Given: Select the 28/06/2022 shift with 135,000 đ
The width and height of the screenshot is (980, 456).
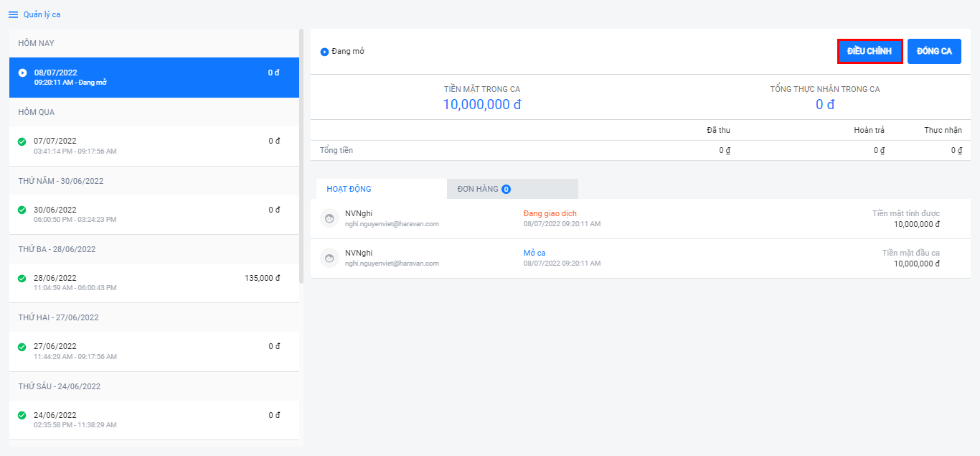Looking at the screenshot, I should click(x=154, y=283).
